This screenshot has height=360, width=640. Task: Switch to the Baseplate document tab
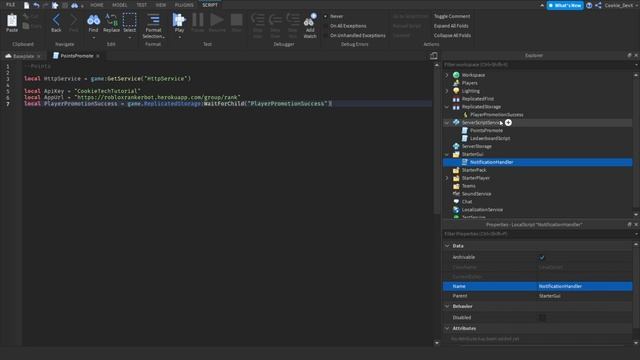pyautogui.click(x=23, y=56)
